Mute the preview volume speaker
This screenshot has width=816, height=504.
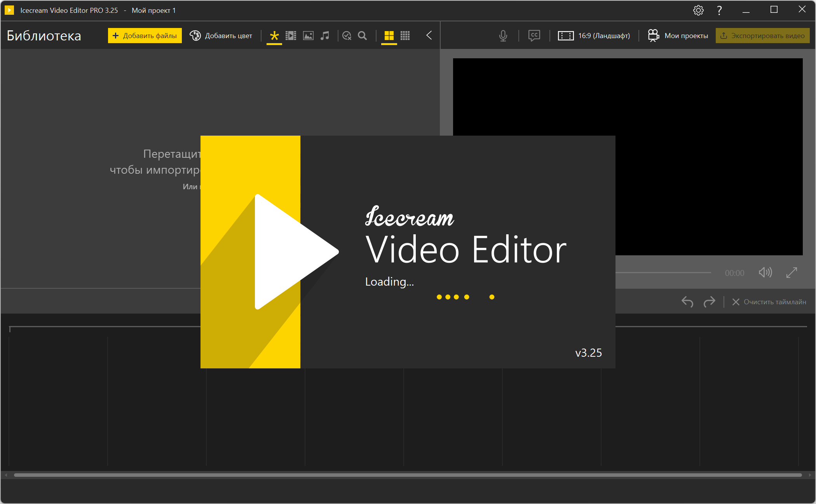pos(765,272)
